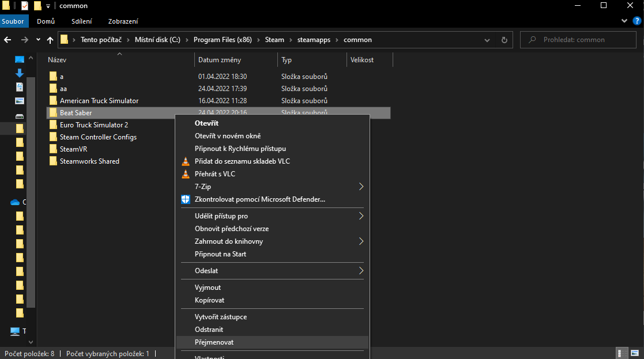The image size is (644, 359).
Task: Click the Desktop icon in navigation pane
Action: (19, 59)
